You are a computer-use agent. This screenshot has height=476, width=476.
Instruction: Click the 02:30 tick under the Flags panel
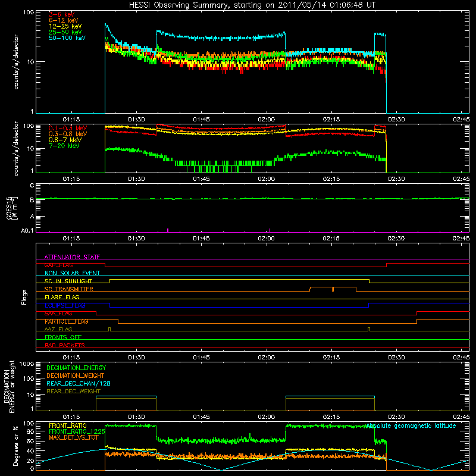tap(396, 358)
